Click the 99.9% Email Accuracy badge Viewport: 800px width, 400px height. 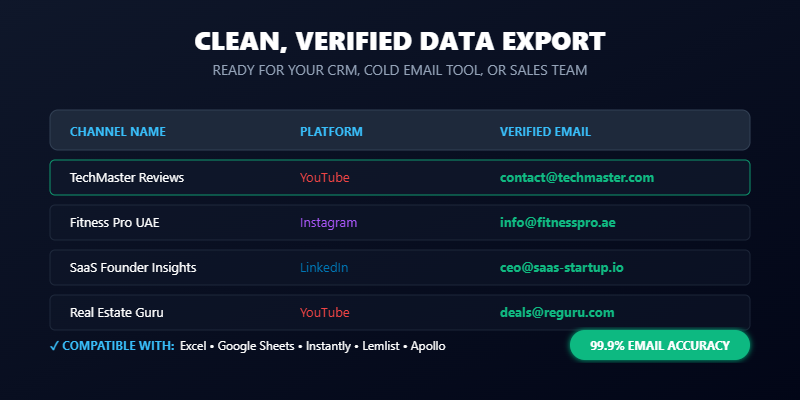click(x=660, y=345)
